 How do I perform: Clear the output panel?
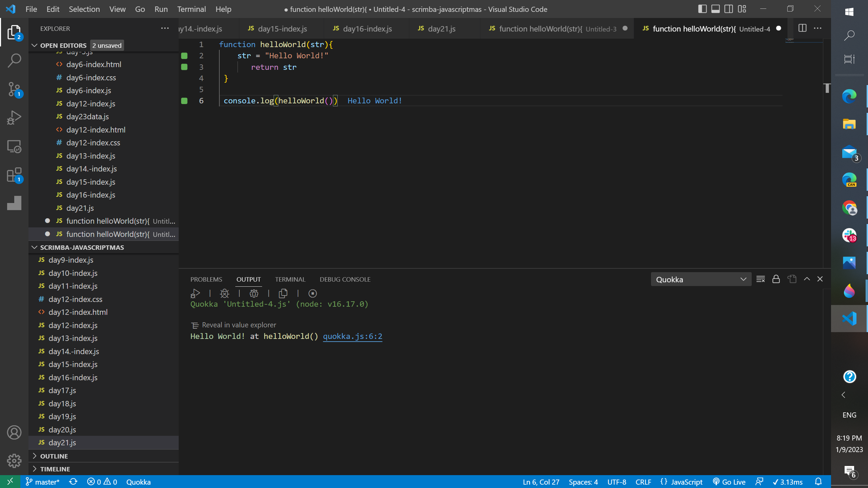pyautogui.click(x=761, y=279)
